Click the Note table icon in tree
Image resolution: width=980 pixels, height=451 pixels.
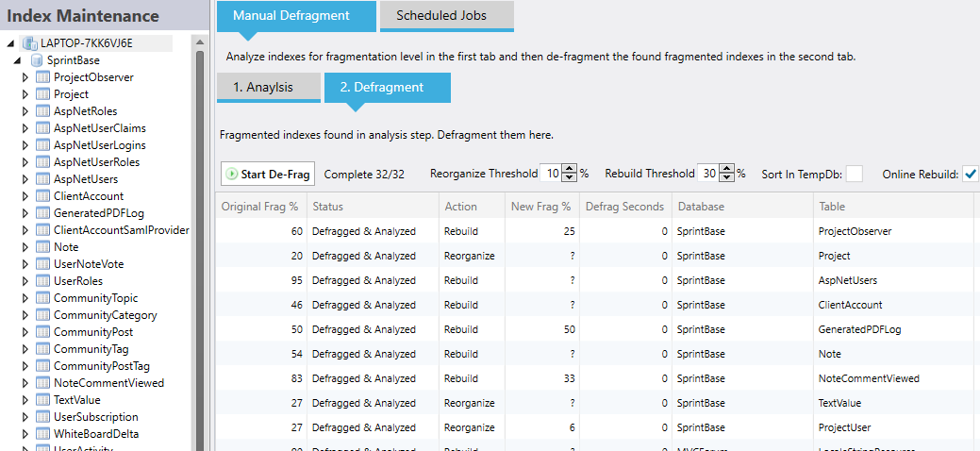[x=42, y=247]
